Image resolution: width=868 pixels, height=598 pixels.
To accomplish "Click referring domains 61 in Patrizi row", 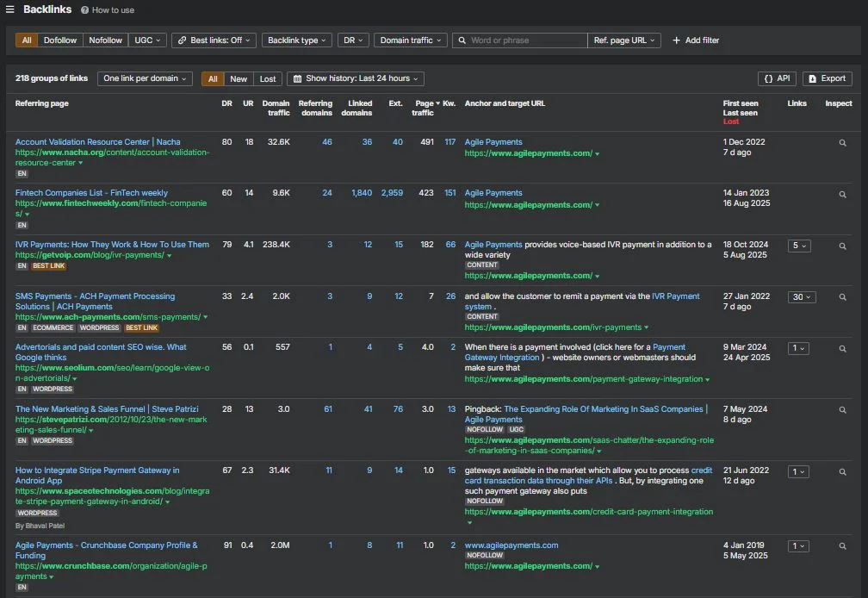I will pyautogui.click(x=328, y=409).
